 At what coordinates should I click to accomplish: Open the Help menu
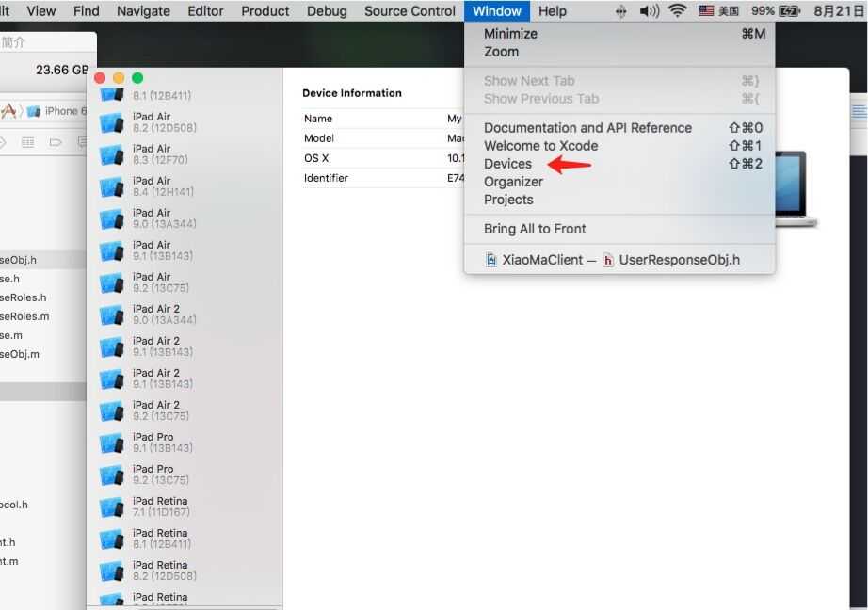553,11
